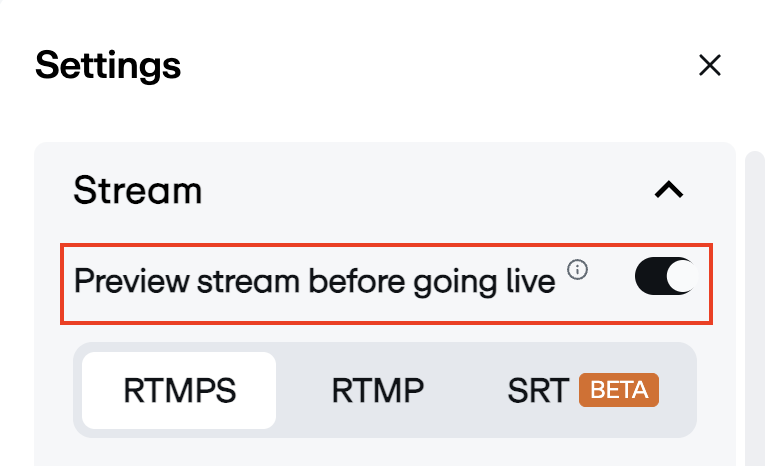Click the word "SRT" next to BETA

pos(538,390)
